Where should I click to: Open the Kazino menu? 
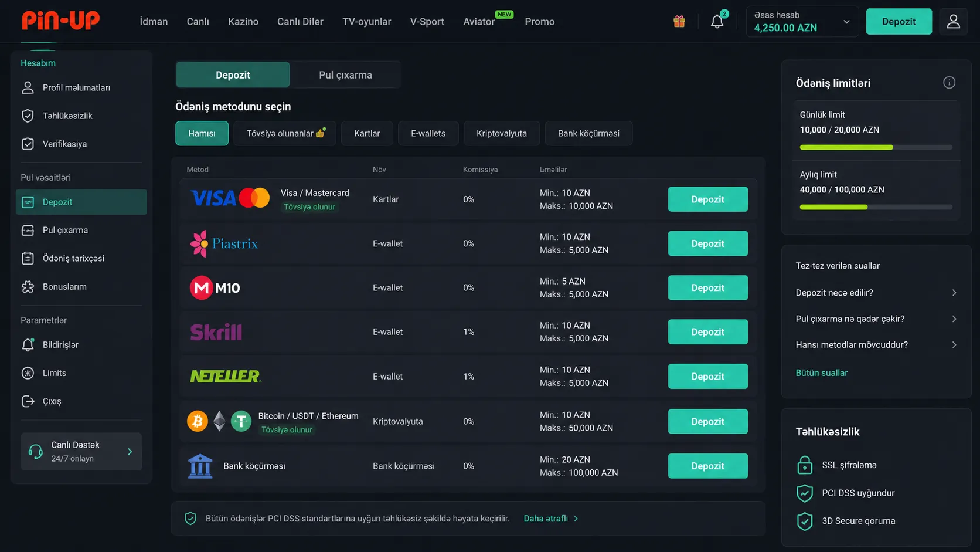(243, 22)
